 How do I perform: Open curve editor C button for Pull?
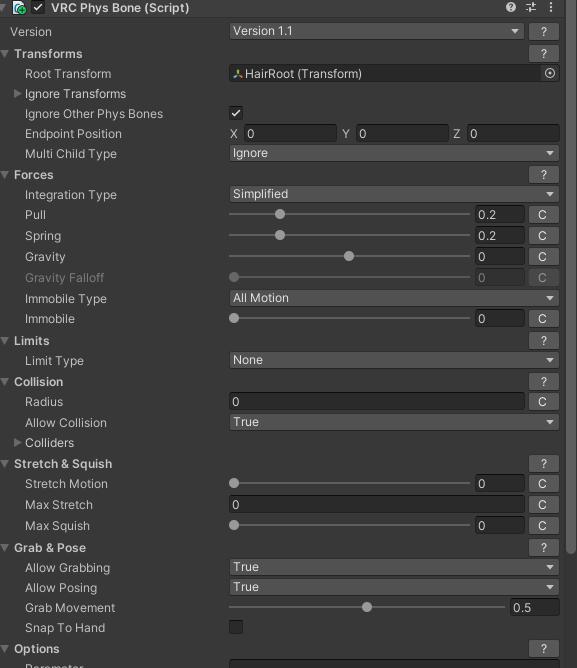pyautogui.click(x=544, y=215)
